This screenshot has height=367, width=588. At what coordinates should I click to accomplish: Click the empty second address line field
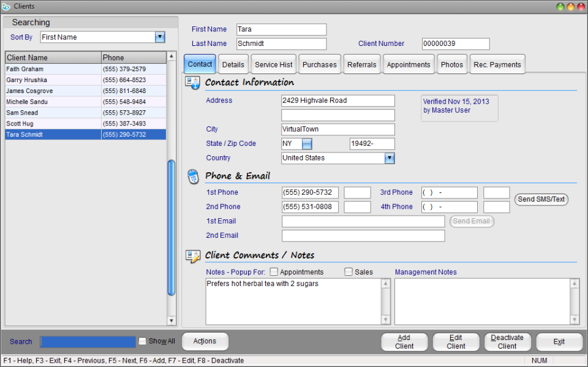pyautogui.click(x=338, y=115)
